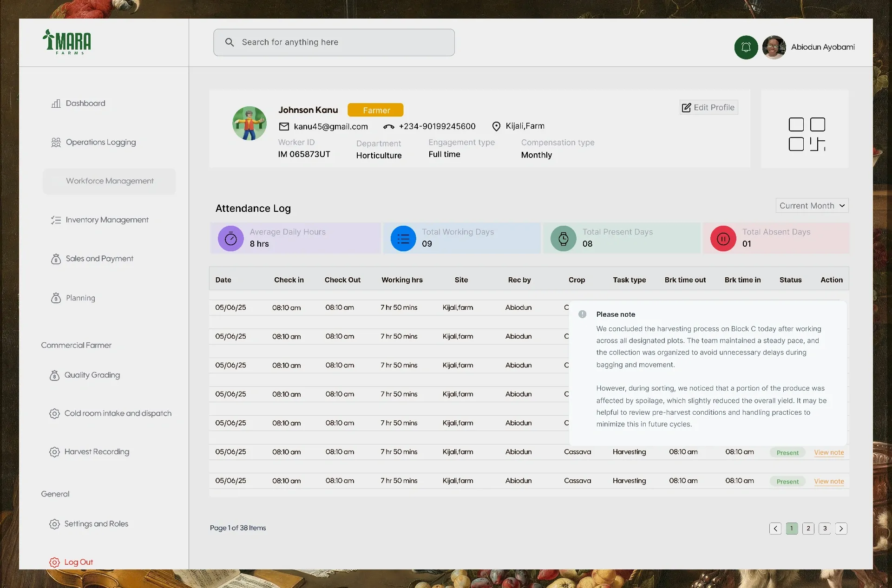This screenshot has width=892, height=588.
Task: Click the Total Absent Days pause icon
Action: pos(723,238)
